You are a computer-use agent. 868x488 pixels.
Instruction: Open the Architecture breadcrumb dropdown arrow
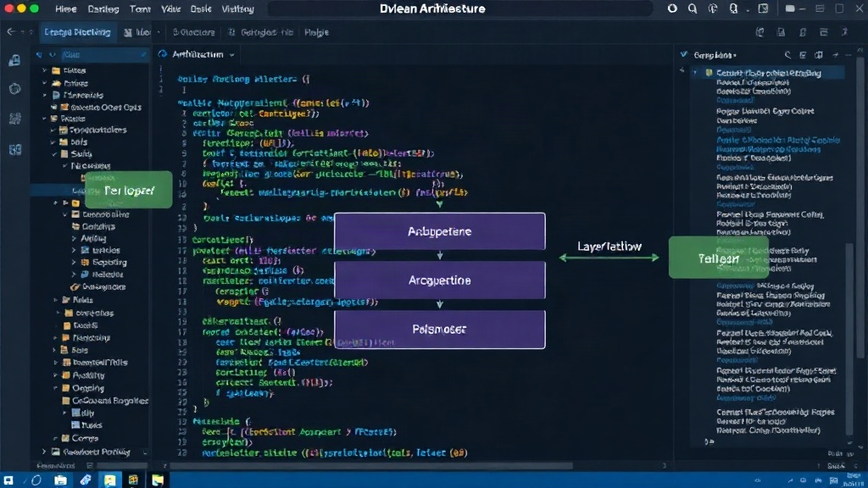pos(232,55)
